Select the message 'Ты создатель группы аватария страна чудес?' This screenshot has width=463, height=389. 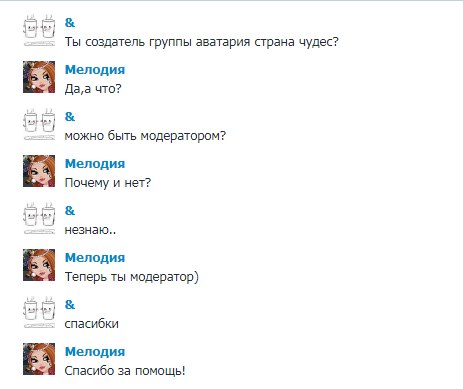pyautogui.click(x=201, y=42)
